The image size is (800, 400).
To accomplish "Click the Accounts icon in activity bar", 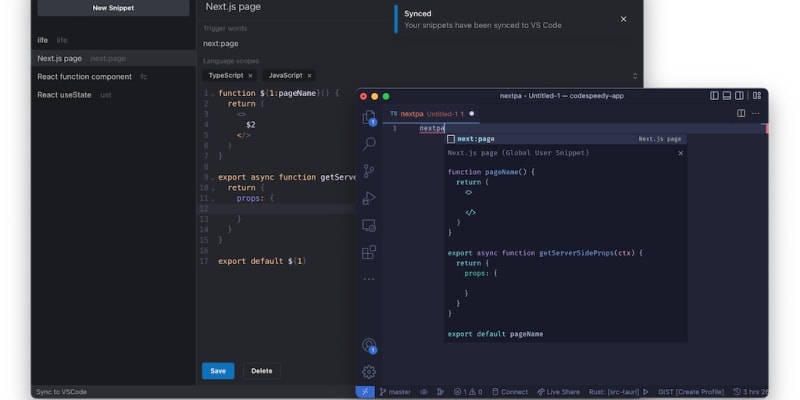I will [x=369, y=345].
